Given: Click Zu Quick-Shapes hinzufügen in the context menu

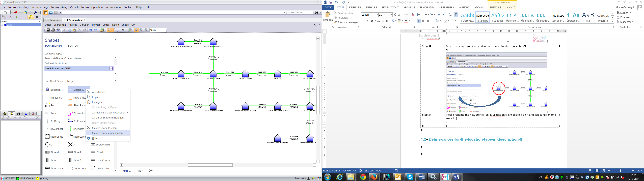Looking at the screenshot, I should pyautogui.click(x=108, y=117).
